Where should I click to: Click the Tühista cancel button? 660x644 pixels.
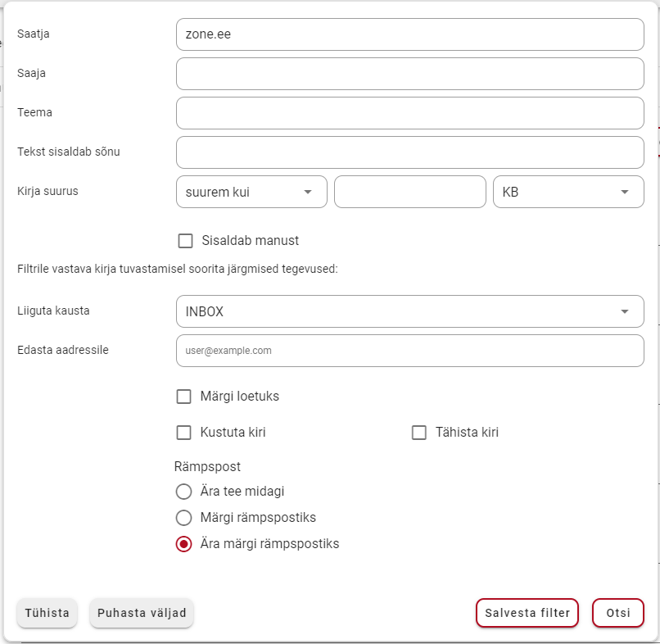pos(47,613)
